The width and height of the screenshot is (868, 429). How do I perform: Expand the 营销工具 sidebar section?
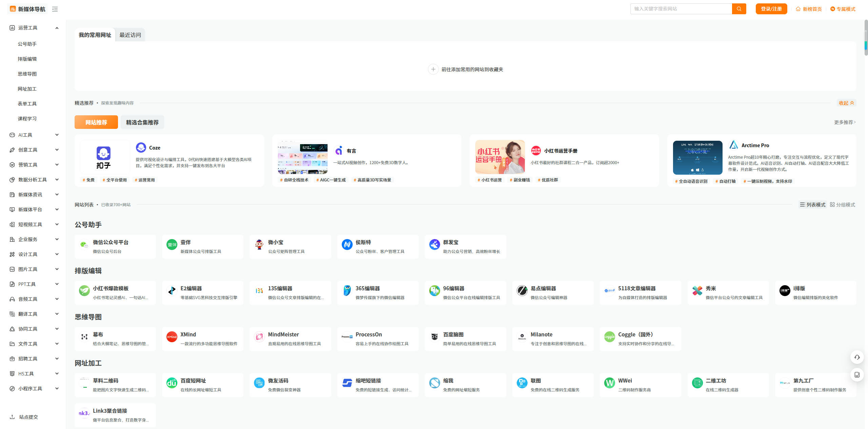[57, 165]
